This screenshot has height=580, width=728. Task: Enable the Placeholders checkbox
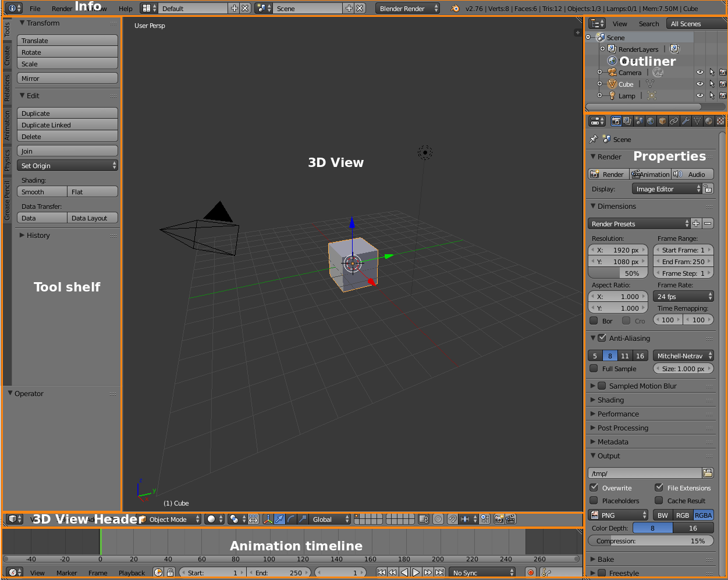pyautogui.click(x=595, y=500)
